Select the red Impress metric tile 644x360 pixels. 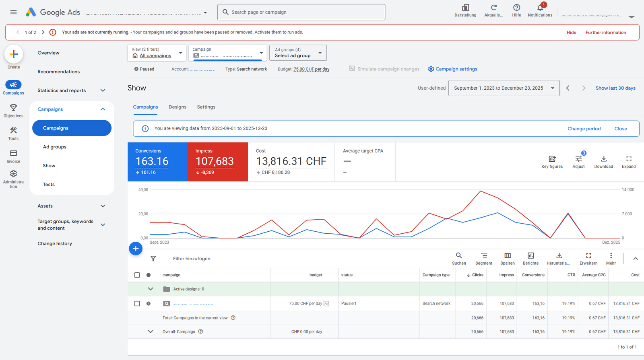tap(217, 162)
